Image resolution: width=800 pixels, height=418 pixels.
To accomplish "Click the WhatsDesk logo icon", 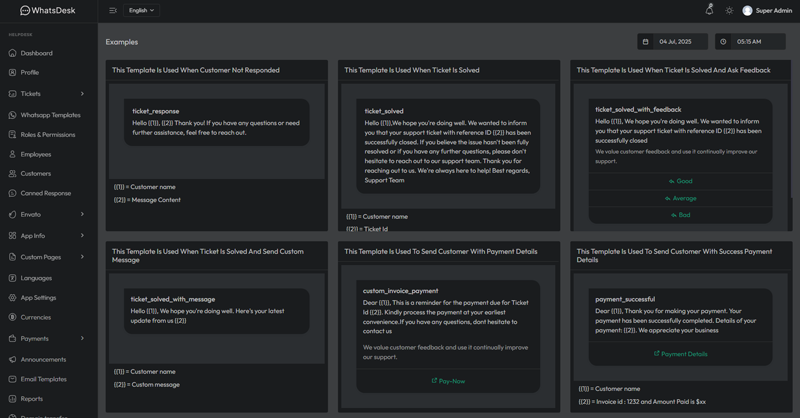I will (x=25, y=10).
